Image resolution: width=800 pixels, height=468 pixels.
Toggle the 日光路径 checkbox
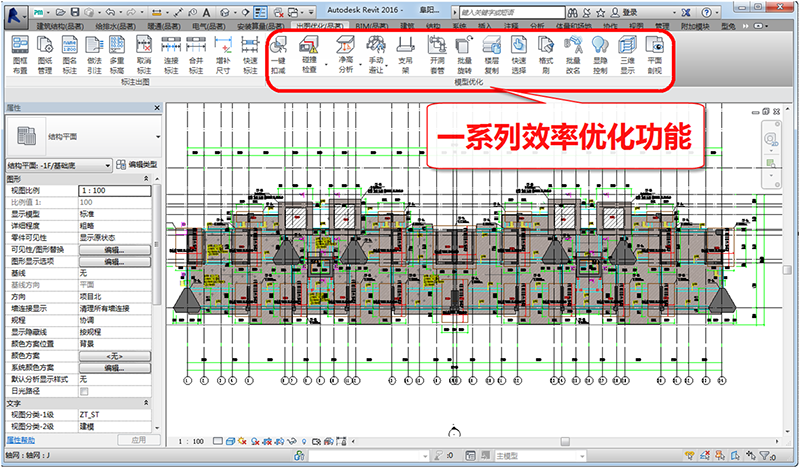coord(84,390)
